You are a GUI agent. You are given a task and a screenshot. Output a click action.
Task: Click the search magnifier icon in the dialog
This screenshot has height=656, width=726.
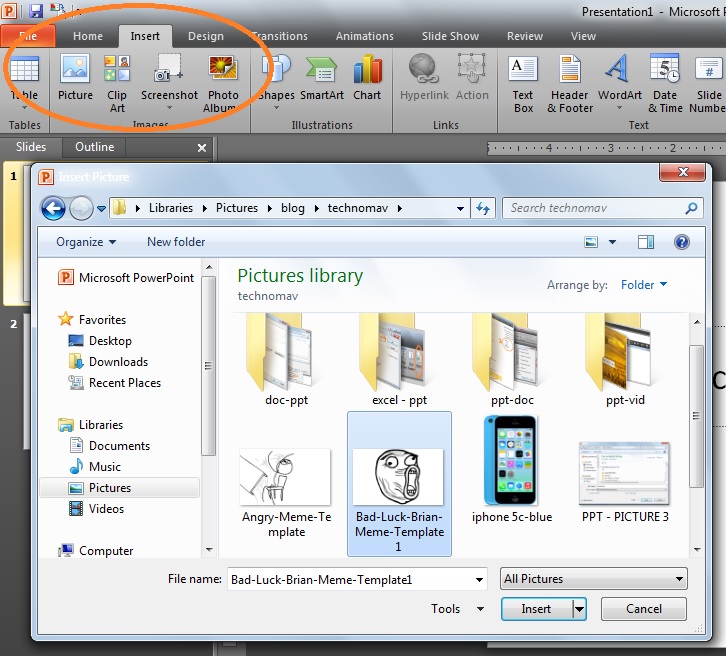[x=691, y=208]
